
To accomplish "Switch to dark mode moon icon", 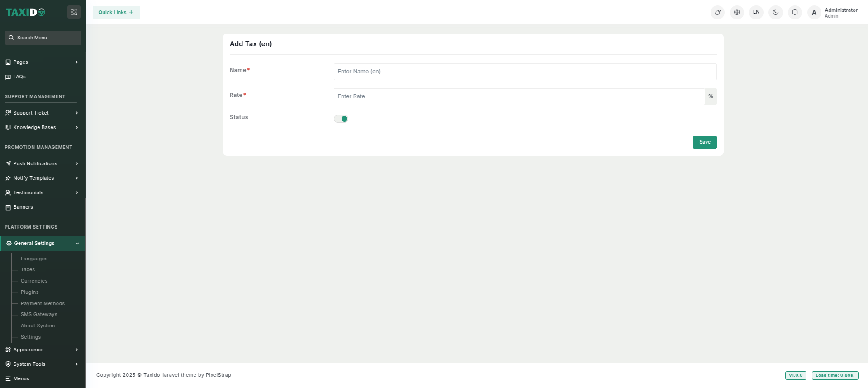I will (775, 12).
